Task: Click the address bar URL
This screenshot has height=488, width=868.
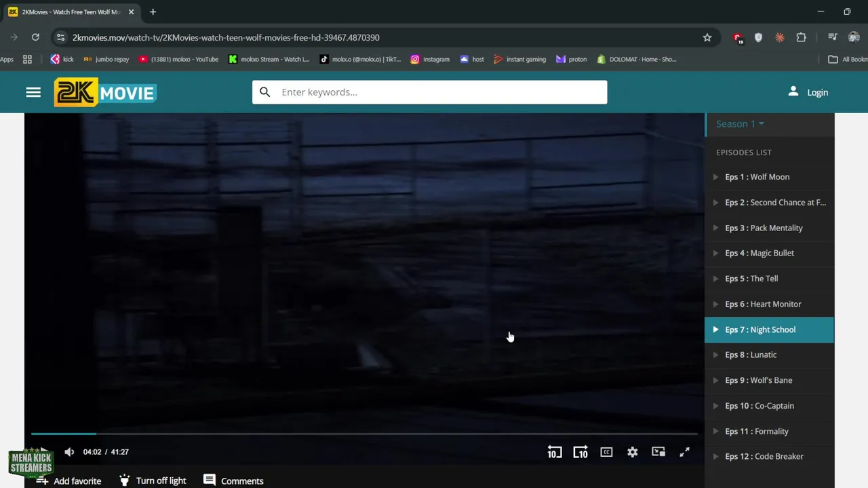Action: coord(226,37)
